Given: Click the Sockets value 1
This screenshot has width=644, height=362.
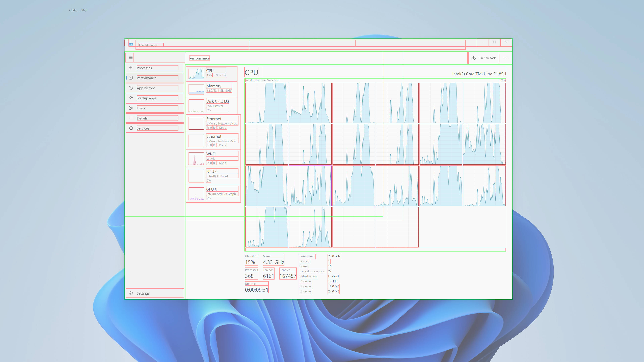Looking at the screenshot, I should tap(329, 261).
